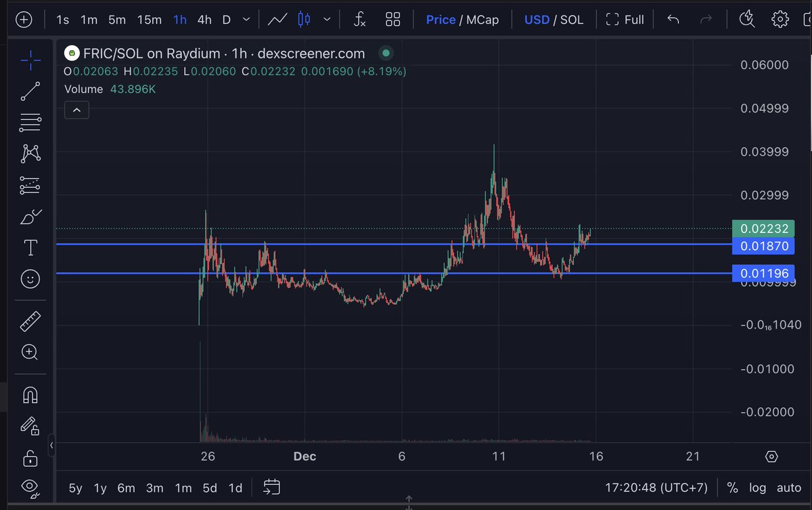Collapse the left drawing toolbar arrow
The width and height of the screenshot is (812, 510).
tap(51, 446)
